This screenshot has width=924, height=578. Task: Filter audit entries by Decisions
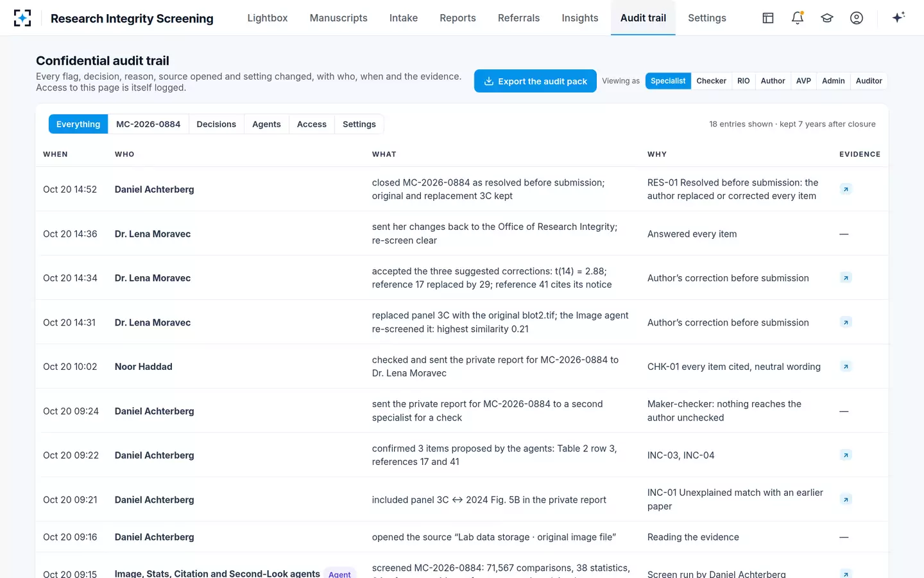[216, 124]
